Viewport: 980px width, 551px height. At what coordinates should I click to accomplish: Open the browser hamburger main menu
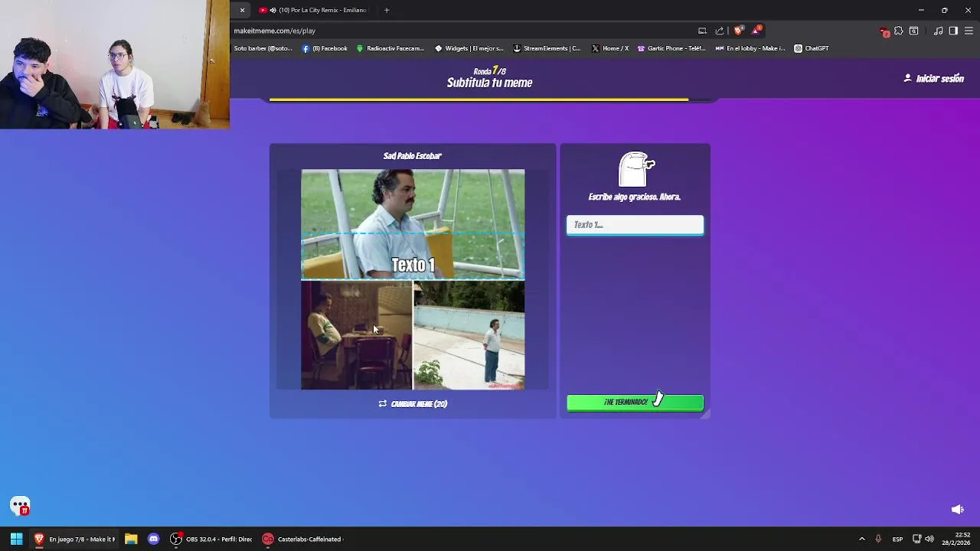click(969, 31)
